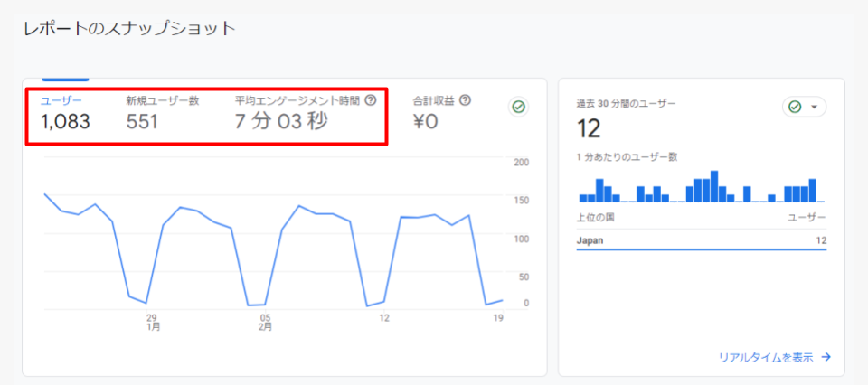Click the new users value 551
The width and height of the screenshot is (868, 385).
[142, 122]
